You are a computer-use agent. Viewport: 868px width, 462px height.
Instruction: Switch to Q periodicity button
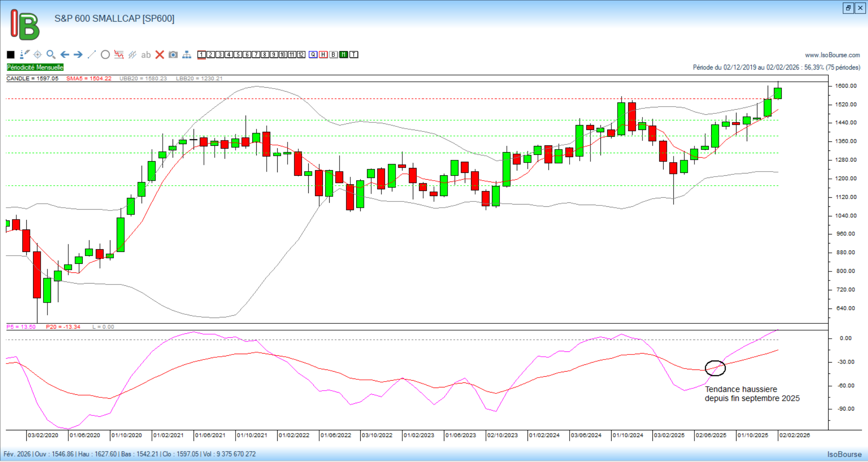coord(313,55)
